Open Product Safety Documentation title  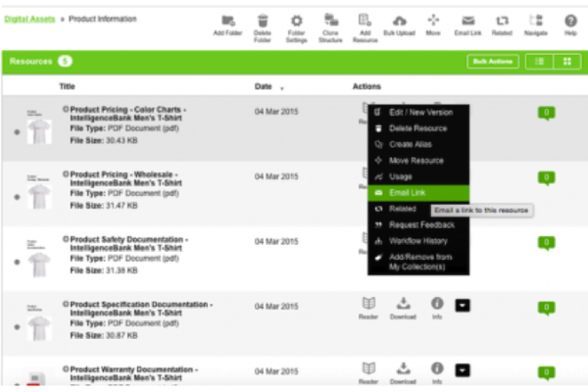pos(128,243)
